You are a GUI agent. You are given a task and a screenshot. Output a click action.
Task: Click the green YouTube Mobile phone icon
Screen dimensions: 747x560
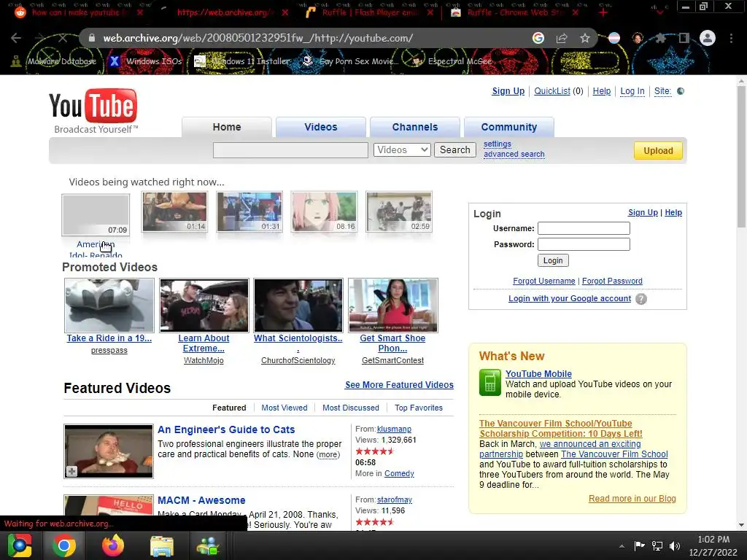pos(489,382)
